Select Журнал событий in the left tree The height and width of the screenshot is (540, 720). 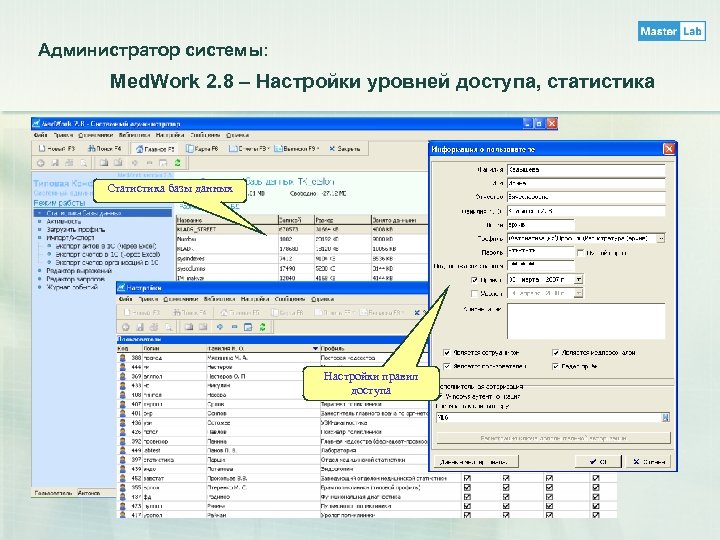pyautogui.click(x=72, y=287)
